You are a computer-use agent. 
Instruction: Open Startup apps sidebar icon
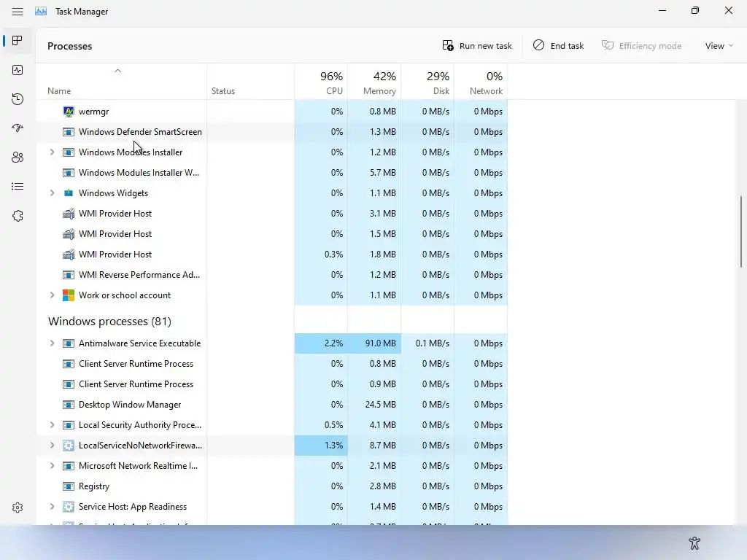[18, 128]
